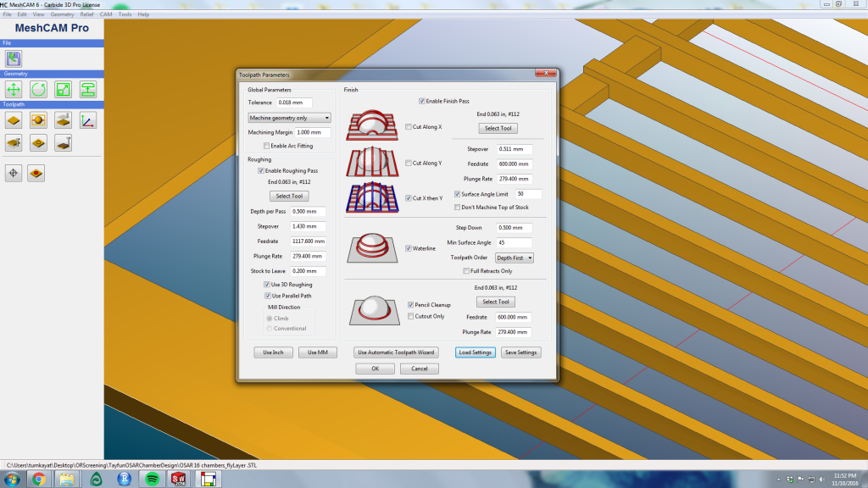Select the scale geometry tool

(64, 89)
